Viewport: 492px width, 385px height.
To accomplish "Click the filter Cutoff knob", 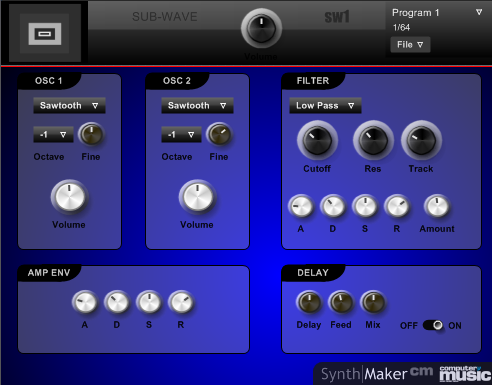I will coord(317,141).
